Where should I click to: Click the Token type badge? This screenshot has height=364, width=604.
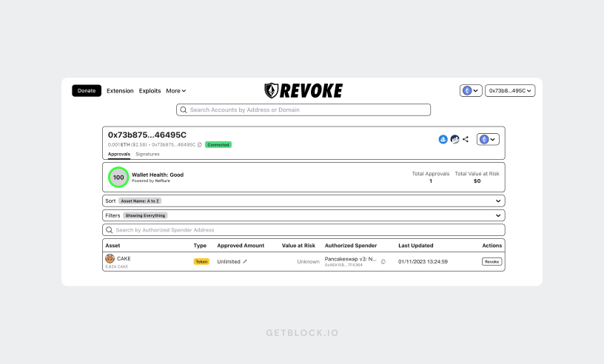pyautogui.click(x=201, y=262)
